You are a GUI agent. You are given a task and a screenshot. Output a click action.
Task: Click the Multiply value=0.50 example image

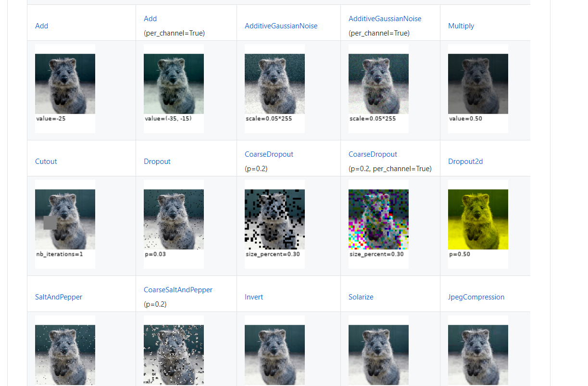pos(478,88)
